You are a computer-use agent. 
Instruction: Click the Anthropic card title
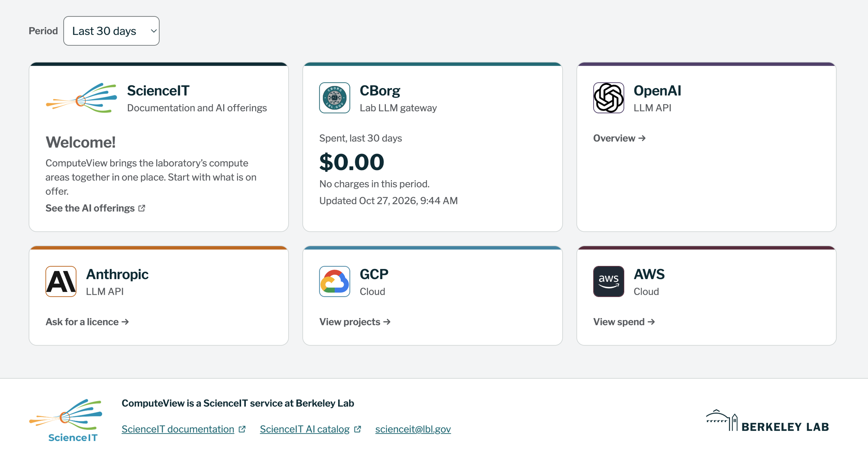tap(117, 274)
